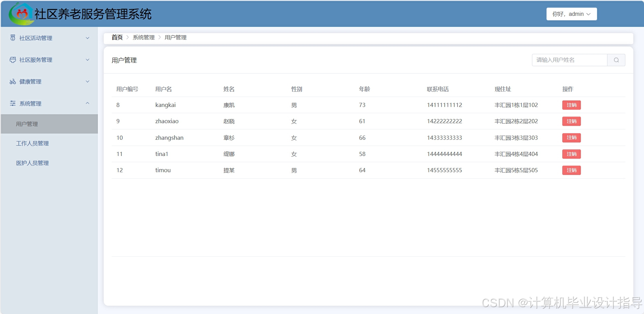Click the username cell timou

[x=163, y=170]
